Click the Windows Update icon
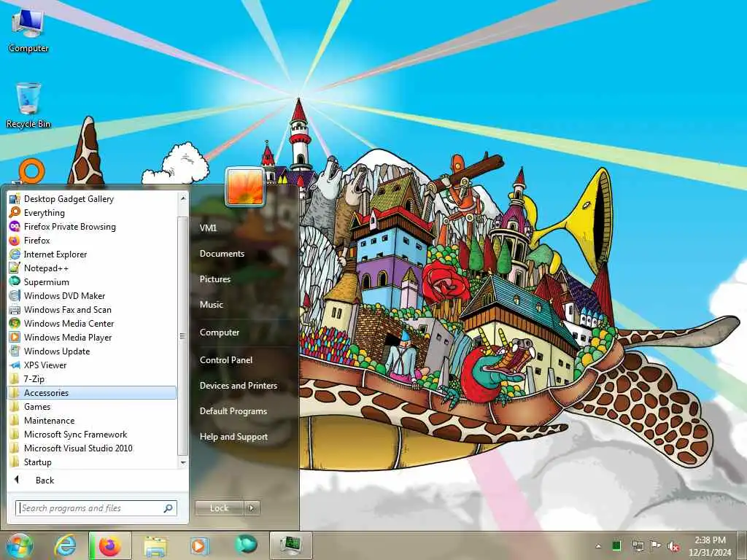 point(15,351)
